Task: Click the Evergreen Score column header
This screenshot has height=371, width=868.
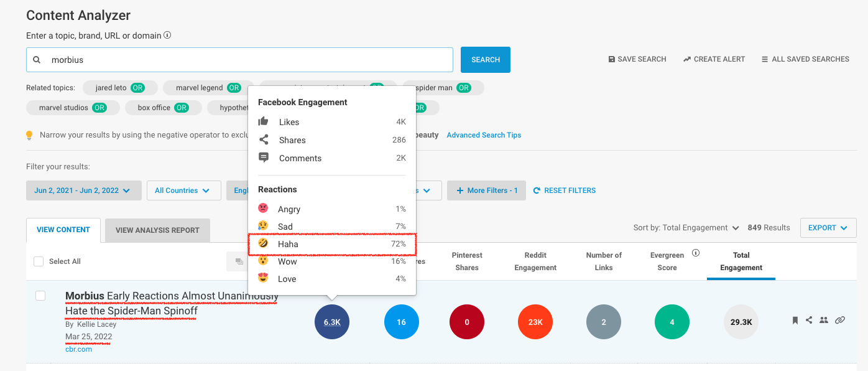Action: pos(667,261)
